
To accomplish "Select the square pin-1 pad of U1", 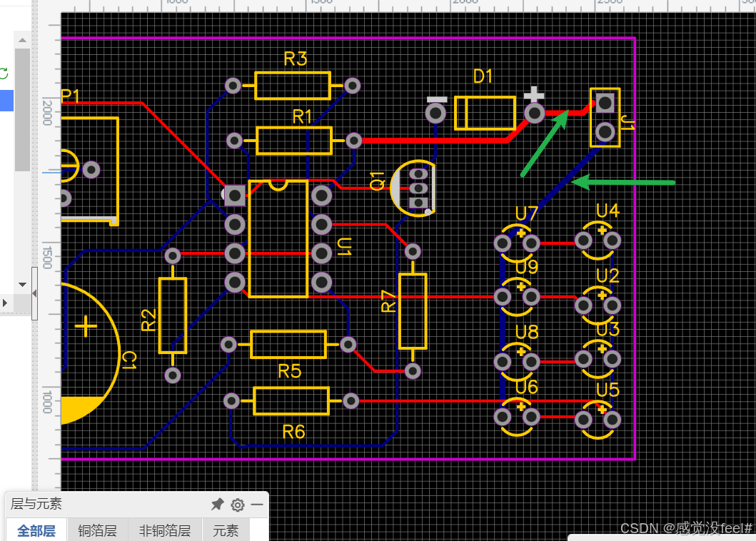I will click(236, 196).
